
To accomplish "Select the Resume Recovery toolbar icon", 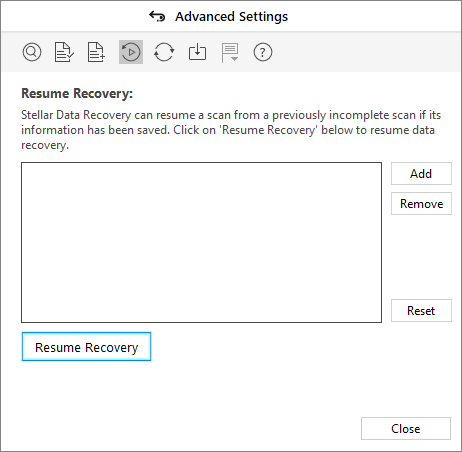I will [131, 52].
